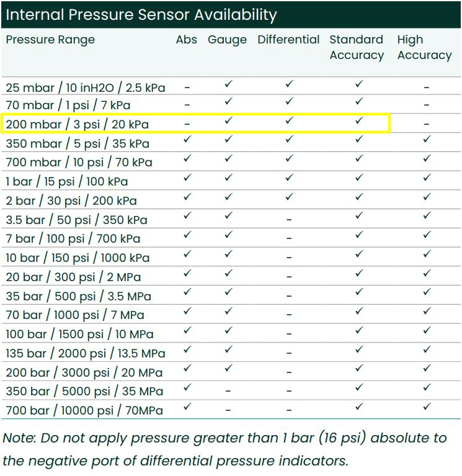Screen dimensions: 462x476
Task: Click the Pressure Range column header
Action: 50,40
